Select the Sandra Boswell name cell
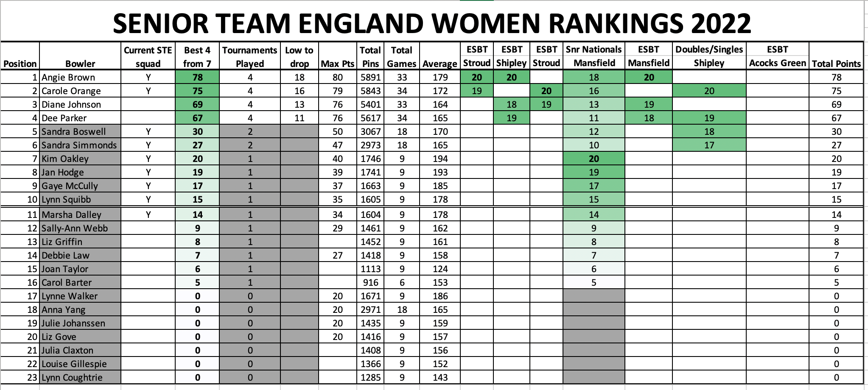The width and height of the screenshot is (868, 390). point(80,131)
